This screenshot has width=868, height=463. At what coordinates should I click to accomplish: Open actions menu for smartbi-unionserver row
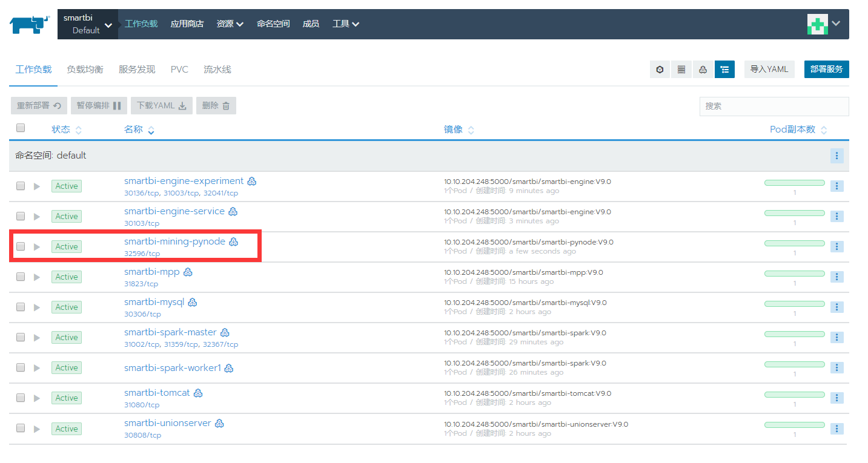coord(837,429)
